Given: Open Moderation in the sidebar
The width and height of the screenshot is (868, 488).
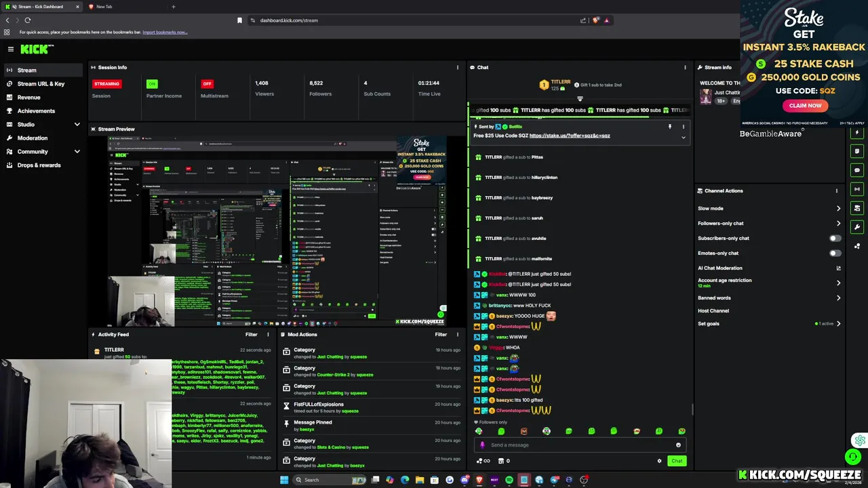Looking at the screenshot, I should click(42, 138).
